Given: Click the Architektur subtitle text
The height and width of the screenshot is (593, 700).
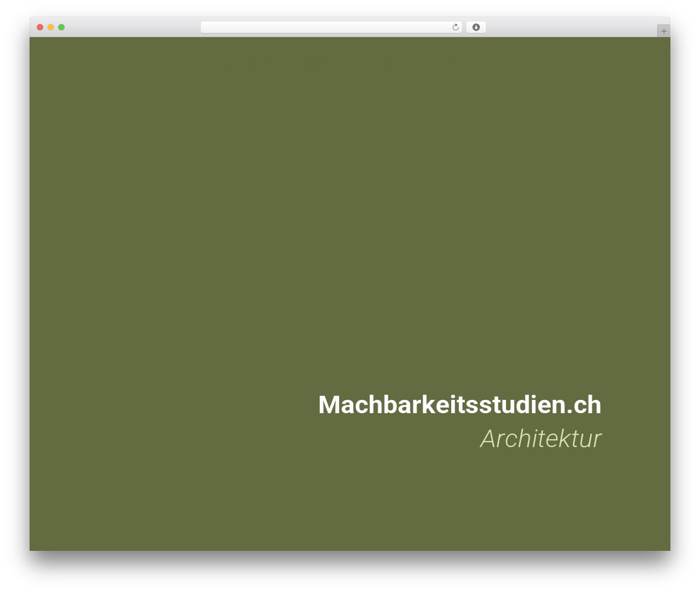Looking at the screenshot, I should [x=540, y=439].
